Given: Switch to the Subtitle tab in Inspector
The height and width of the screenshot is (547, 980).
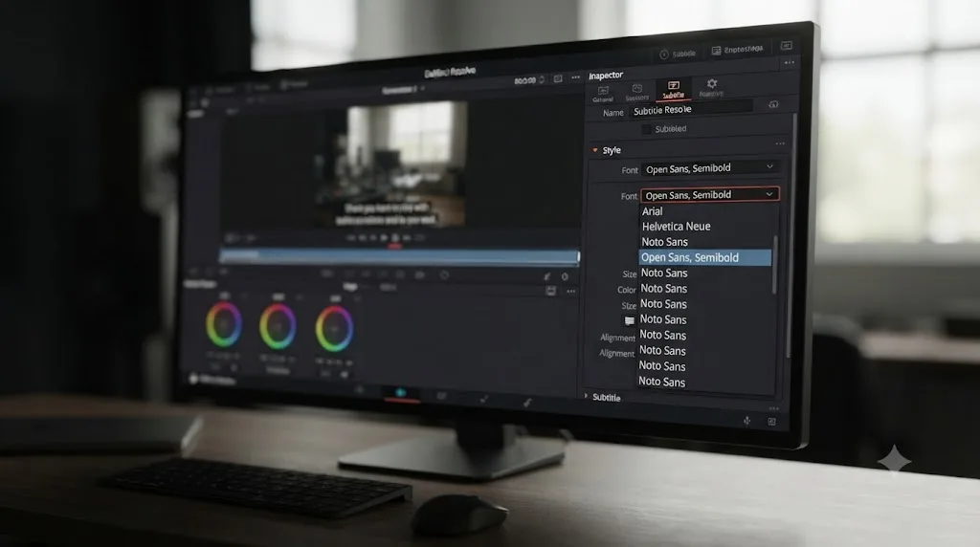Looking at the screenshot, I should click(673, 89).
